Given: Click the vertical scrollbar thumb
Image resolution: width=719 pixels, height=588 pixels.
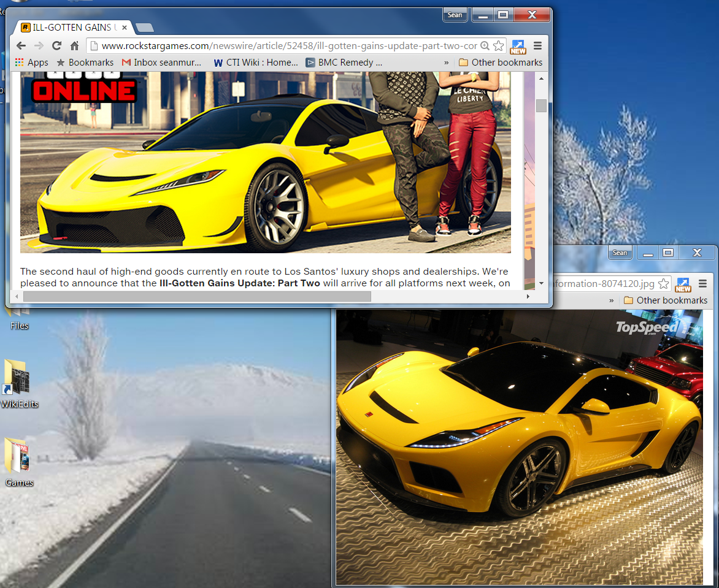Looking at the screenshot, I should [541, 105].
